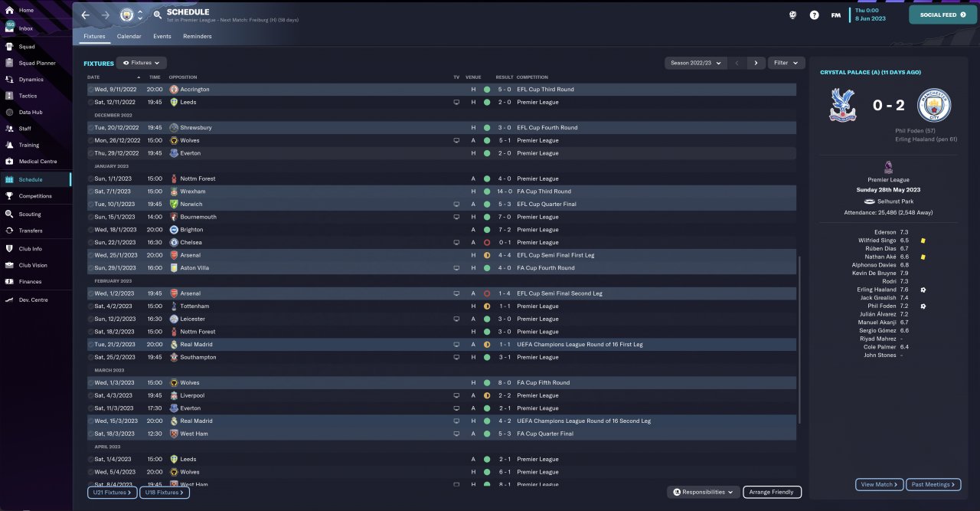Open Squad Planner in sidebar
The width and height of the screenshot is (980, 511).
pyautogui.click(x=37, y=63)
